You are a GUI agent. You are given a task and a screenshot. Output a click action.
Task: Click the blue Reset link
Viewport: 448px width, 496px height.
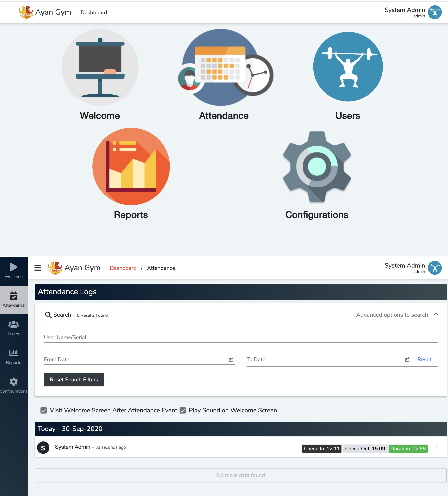click(424, 360)
